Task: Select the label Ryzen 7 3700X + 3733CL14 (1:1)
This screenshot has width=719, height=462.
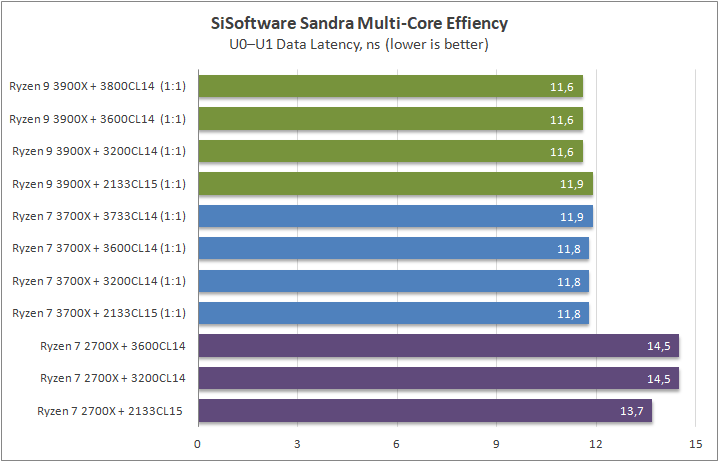Action: (99, 216)
